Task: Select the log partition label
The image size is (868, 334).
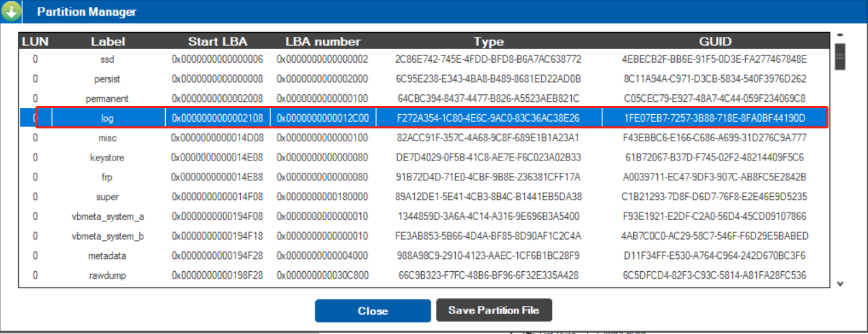Action: pos(107,119)
